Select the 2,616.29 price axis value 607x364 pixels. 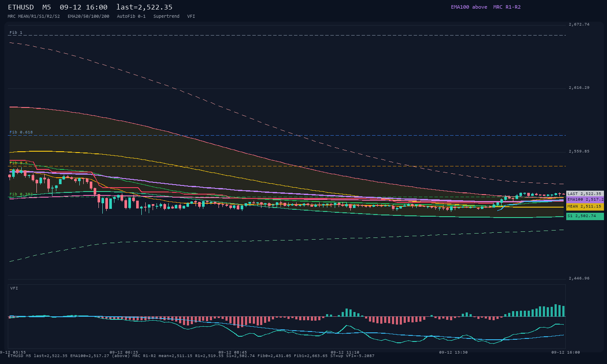click(x=579, y=88)
